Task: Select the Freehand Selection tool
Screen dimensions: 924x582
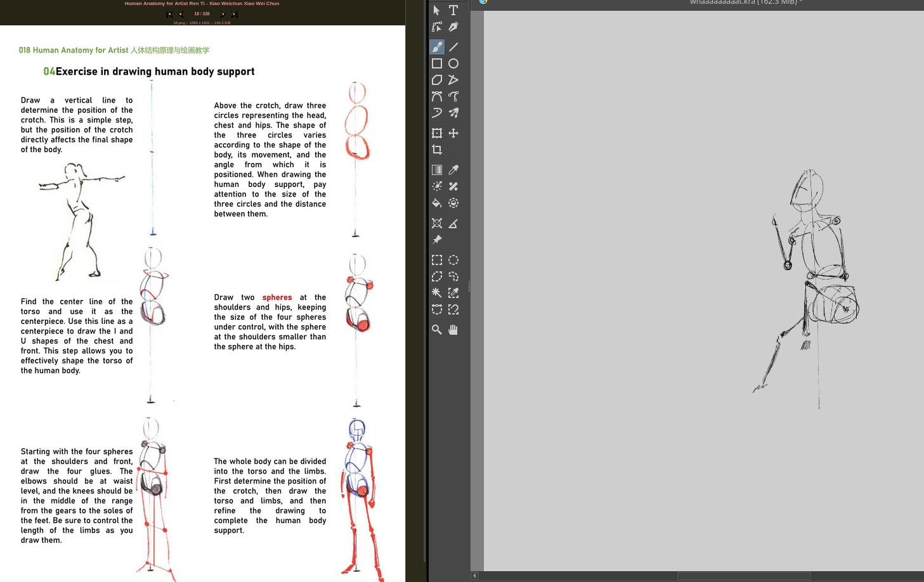Action: (x=453, y=276)
